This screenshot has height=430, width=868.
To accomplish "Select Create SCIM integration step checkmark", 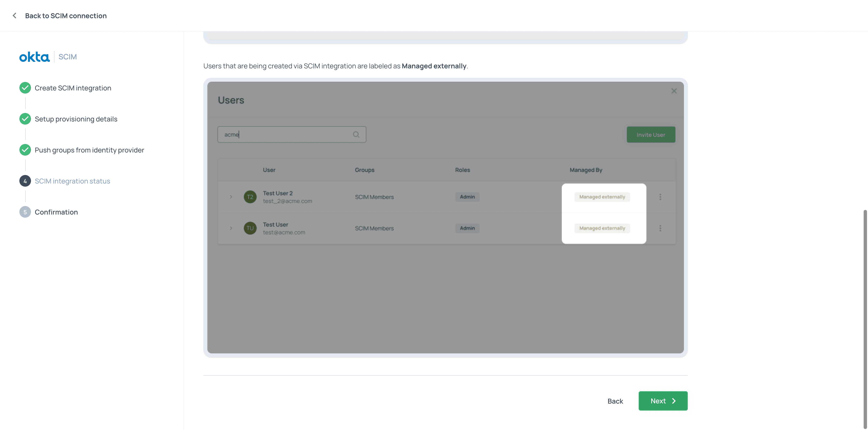I will (25, 88).
